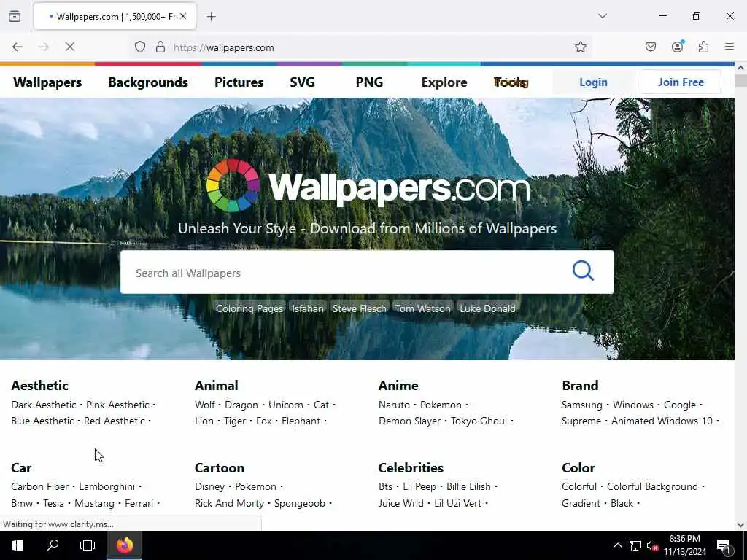The width and height of the screenshot is (747, 560).
Task: Select the Steve Flesch tag
Action: click(x=359, y=308)
